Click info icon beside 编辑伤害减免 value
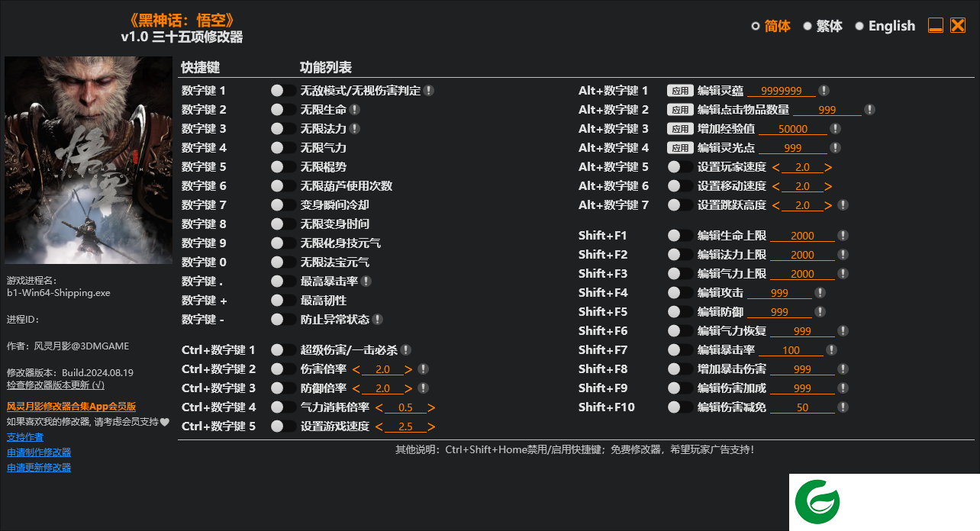This screenshot has width=980, height=531. pos(843,407)
